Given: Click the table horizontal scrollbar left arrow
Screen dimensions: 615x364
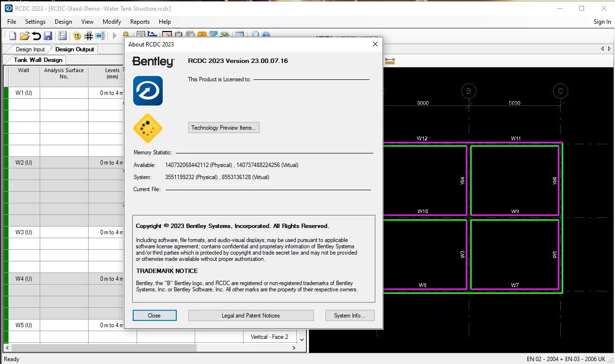Looking at the screenshot, I should 7,348.
